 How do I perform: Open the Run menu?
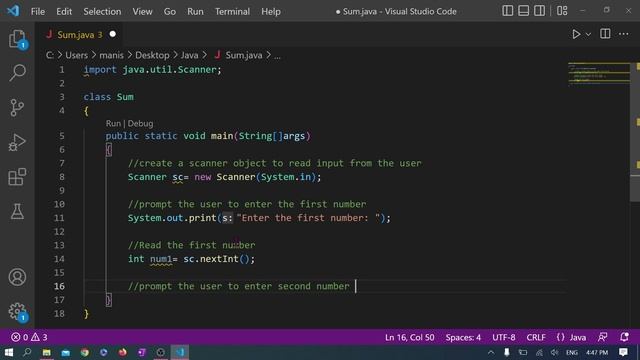[x=195, y=11]
